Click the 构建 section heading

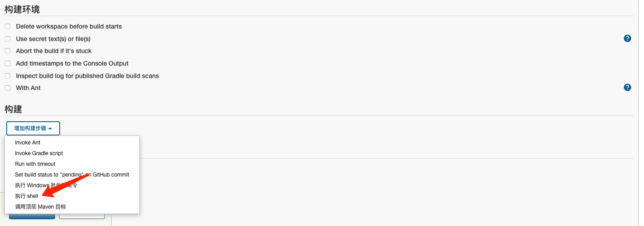pos(13,109)
